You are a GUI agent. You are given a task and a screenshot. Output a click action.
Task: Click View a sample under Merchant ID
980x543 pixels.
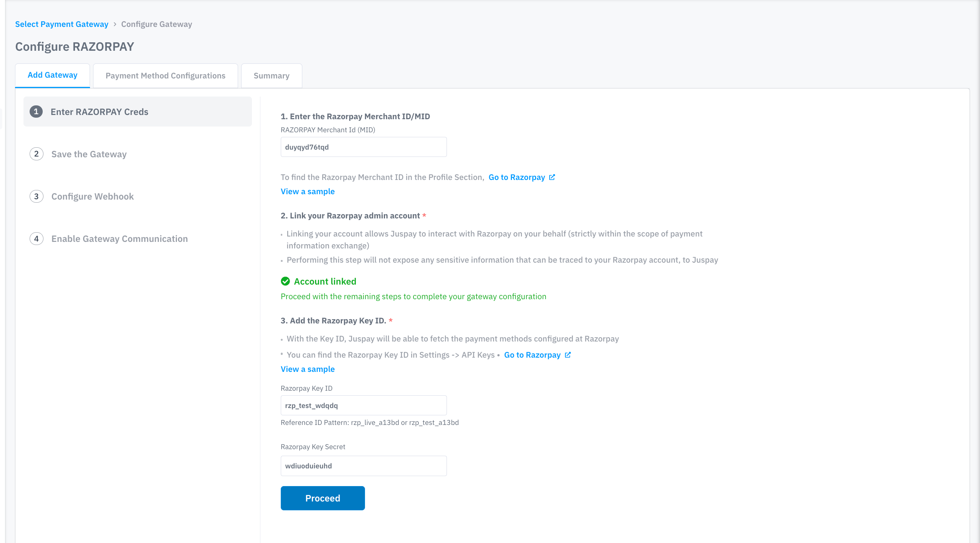(x=308, y=192)
